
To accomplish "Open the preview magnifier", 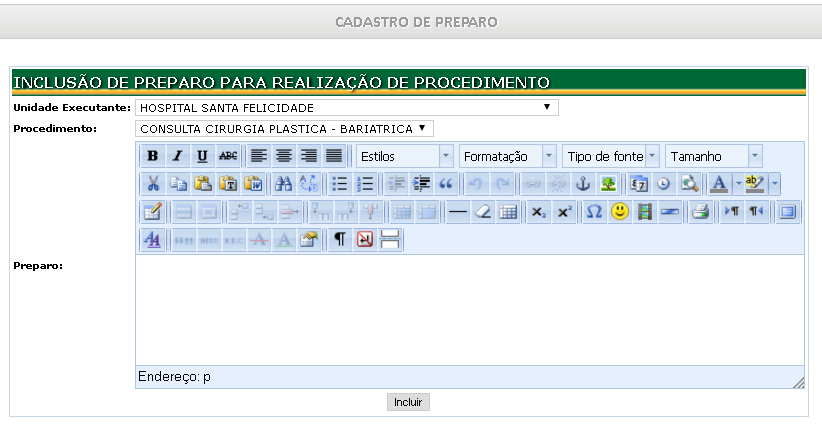I will [x=689, y=184].
